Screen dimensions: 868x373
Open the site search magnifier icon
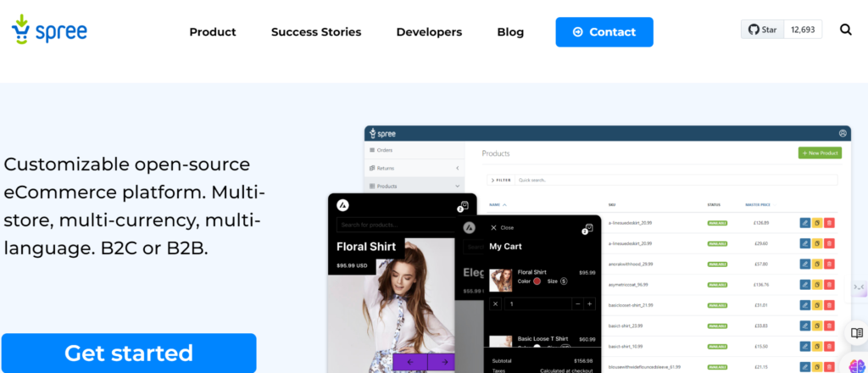(845, 30)
